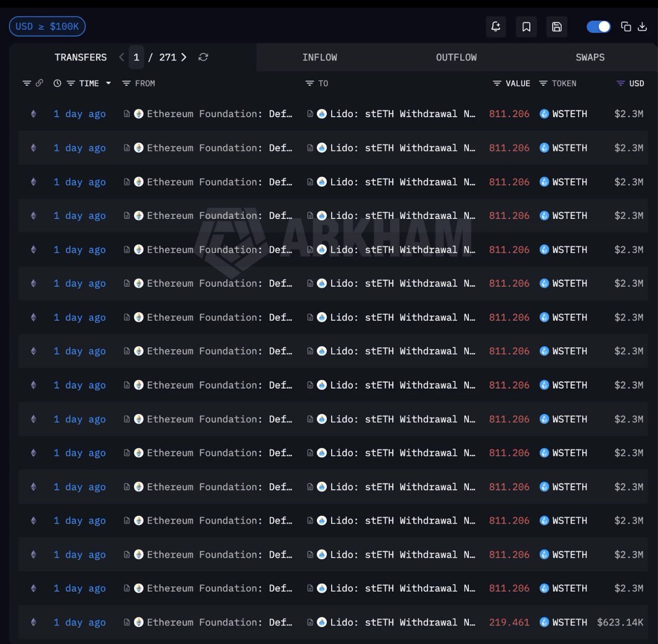Click the next page chevron

click(x=184, y=57)
